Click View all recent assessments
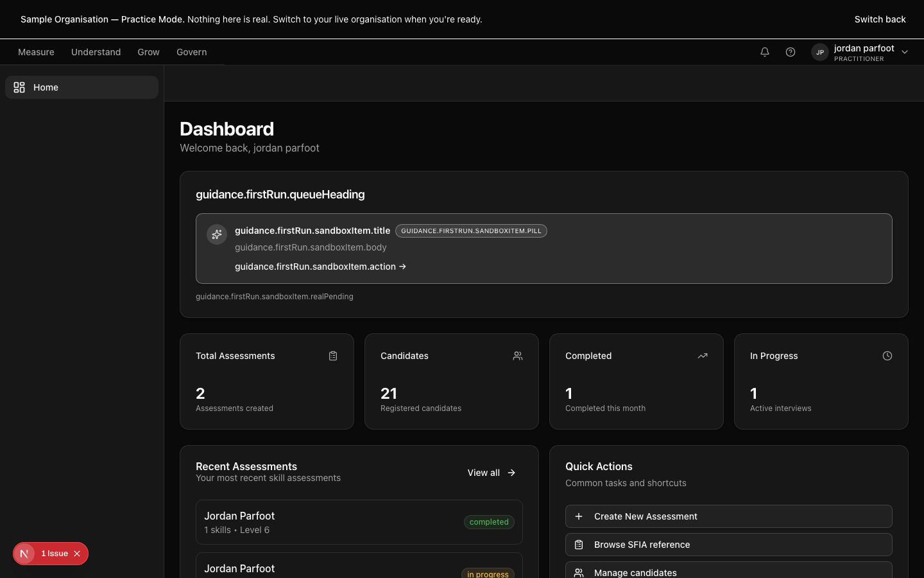Image resolution: width=924 pixels, height=578 pixels. click(492, 473)
